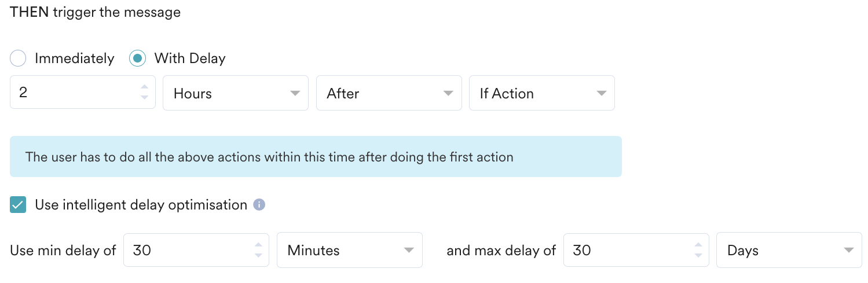Click the max delay input field
The width and height of the screenshot is (868, 283).
(628, 251)
